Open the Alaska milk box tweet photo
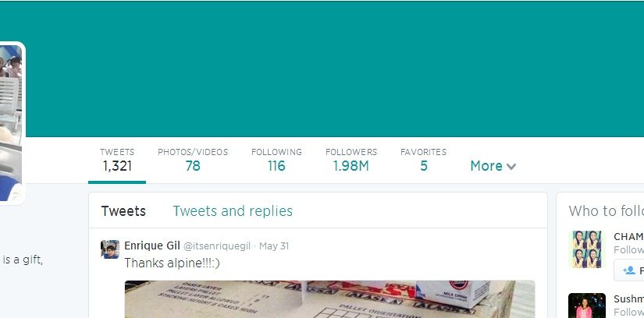The image size is (644, 318). (329, 299)
